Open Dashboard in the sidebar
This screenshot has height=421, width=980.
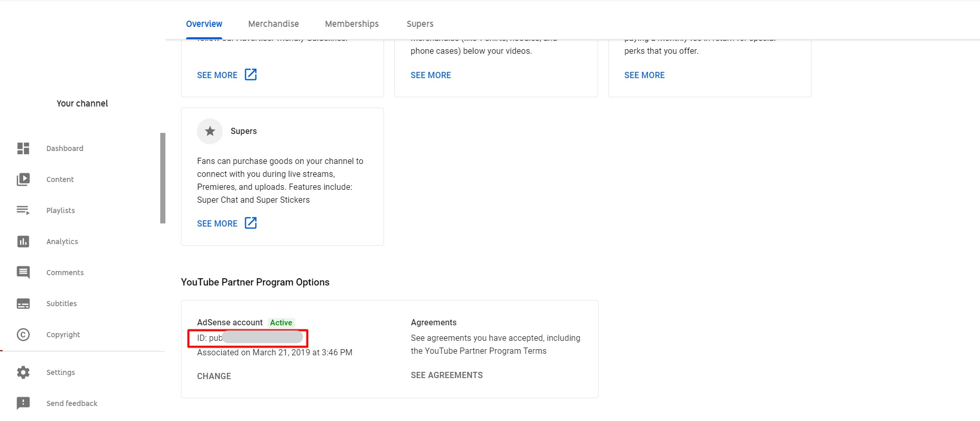click(65, 148)
